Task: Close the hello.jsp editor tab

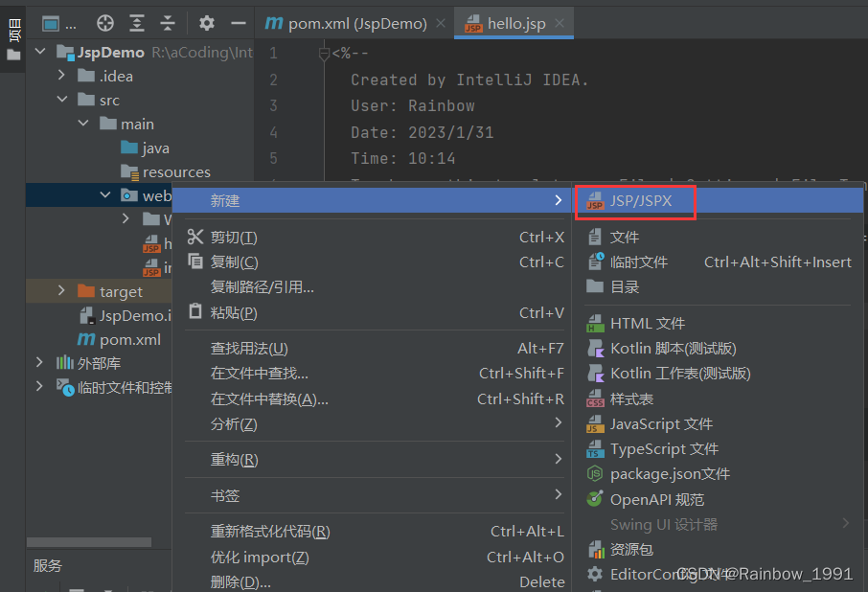Action: (x=560, y=23)
